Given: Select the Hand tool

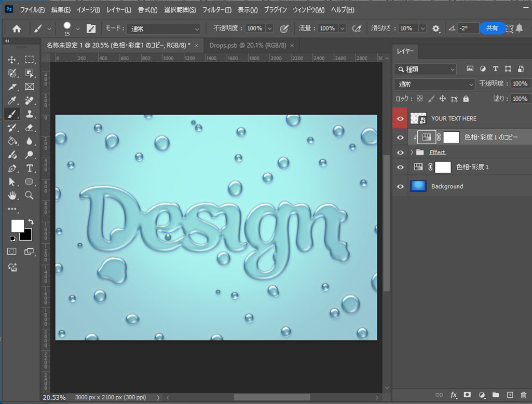Looking at the screenshot, I should tap(12, 196).
